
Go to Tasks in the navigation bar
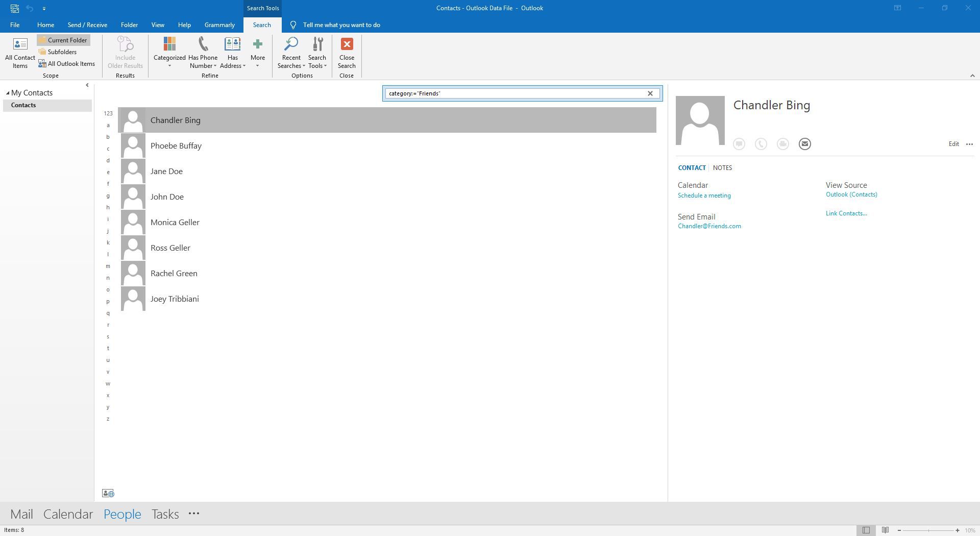coord(165,514)
